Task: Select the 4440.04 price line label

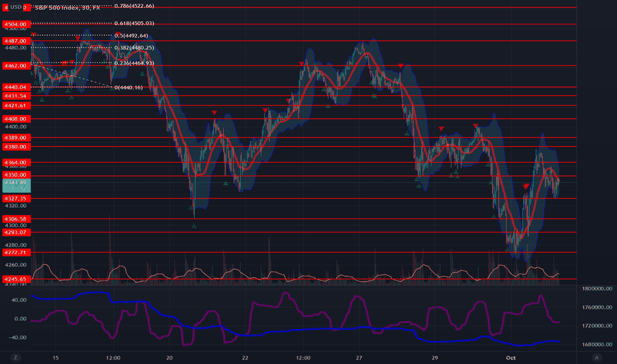Action: (16, 87)
